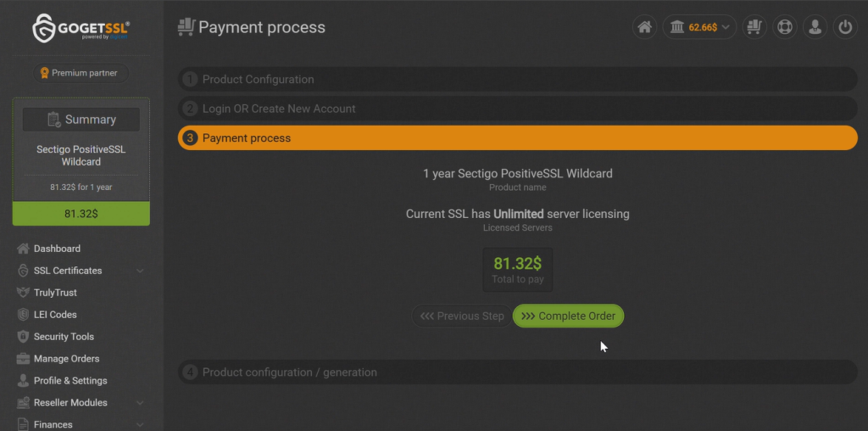Image resolution: width=868 pixels, height=431 pixels.
Task: Click the SSL Certificates sidebar icon
Action: 23,271
